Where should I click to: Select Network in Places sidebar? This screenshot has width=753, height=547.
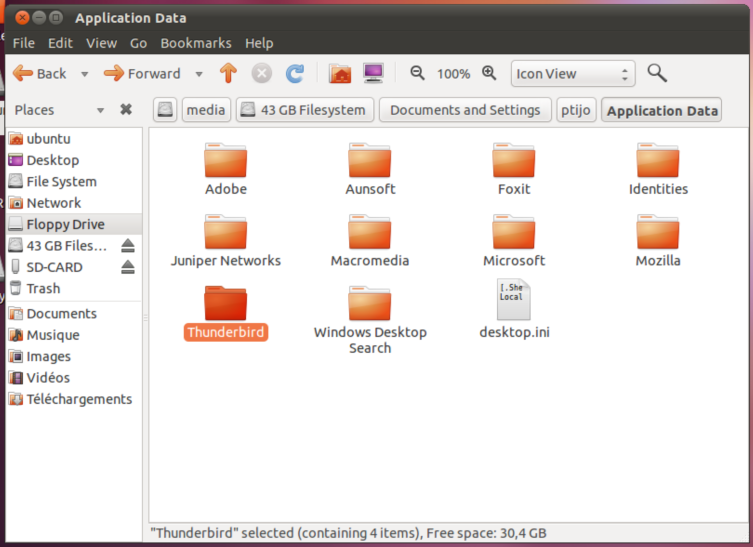[74, 203]
